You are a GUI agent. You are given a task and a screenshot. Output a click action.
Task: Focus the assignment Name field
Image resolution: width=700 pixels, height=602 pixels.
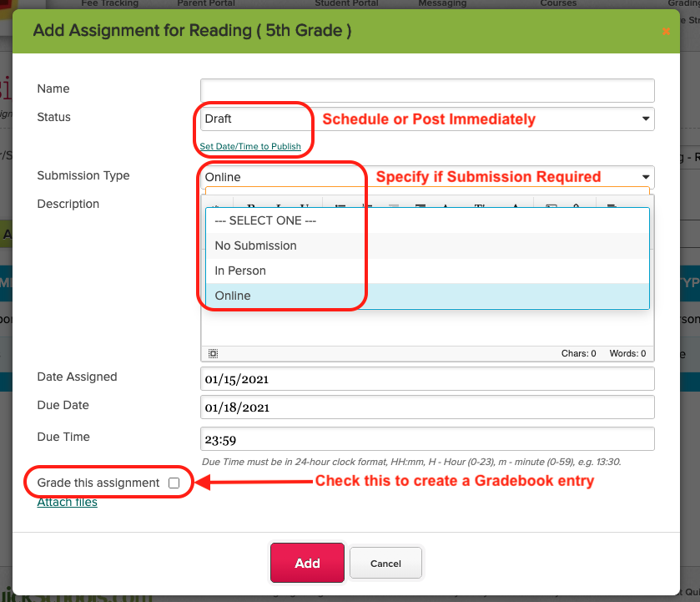tap(427, 91)
